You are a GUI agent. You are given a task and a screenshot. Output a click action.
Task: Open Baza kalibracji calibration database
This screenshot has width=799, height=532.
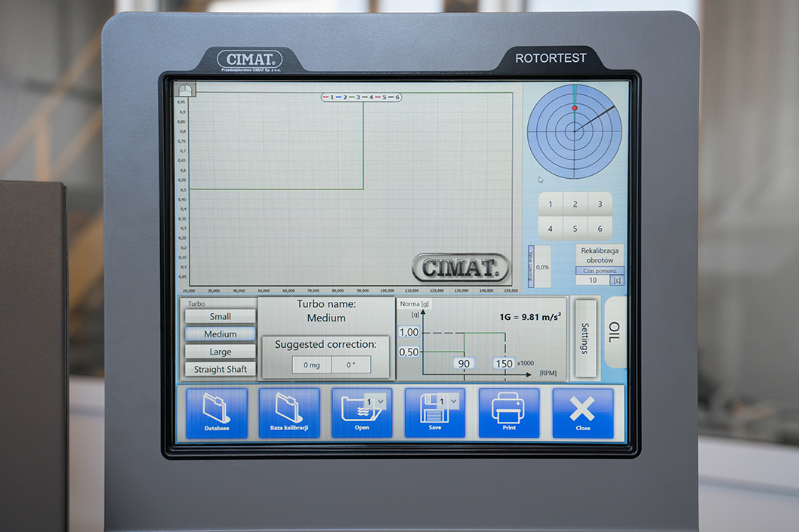tap(289, 412)
